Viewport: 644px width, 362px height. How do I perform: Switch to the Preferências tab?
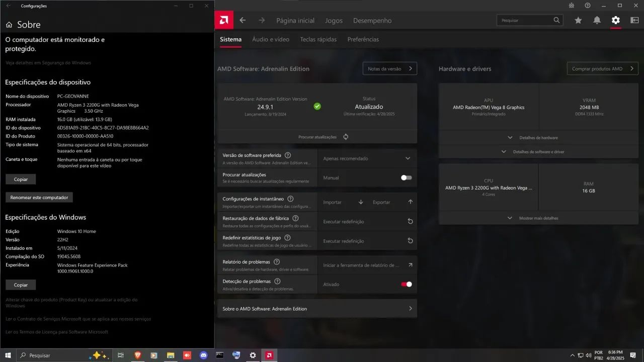(x=363, y=39)
